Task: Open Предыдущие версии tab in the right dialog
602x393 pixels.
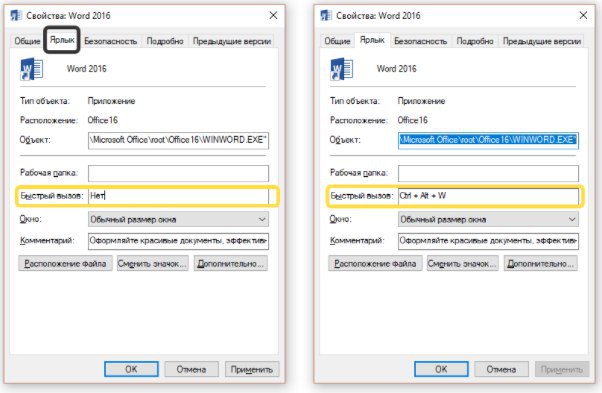Action: coord(542,41)
